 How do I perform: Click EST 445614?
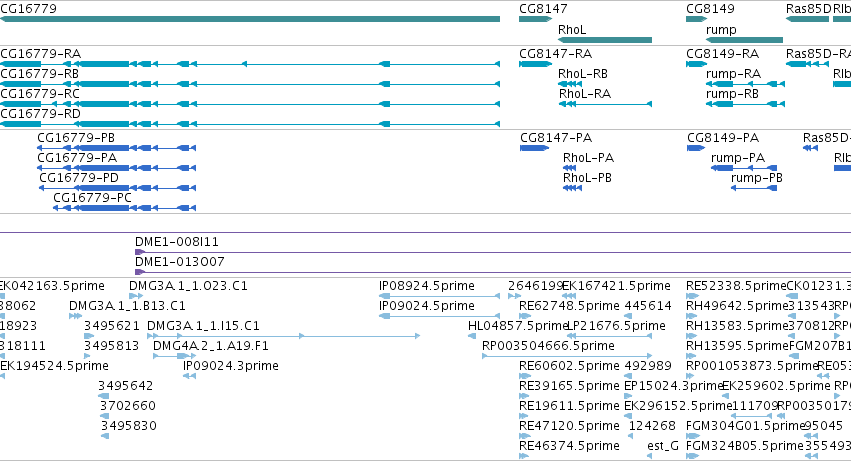628,316
